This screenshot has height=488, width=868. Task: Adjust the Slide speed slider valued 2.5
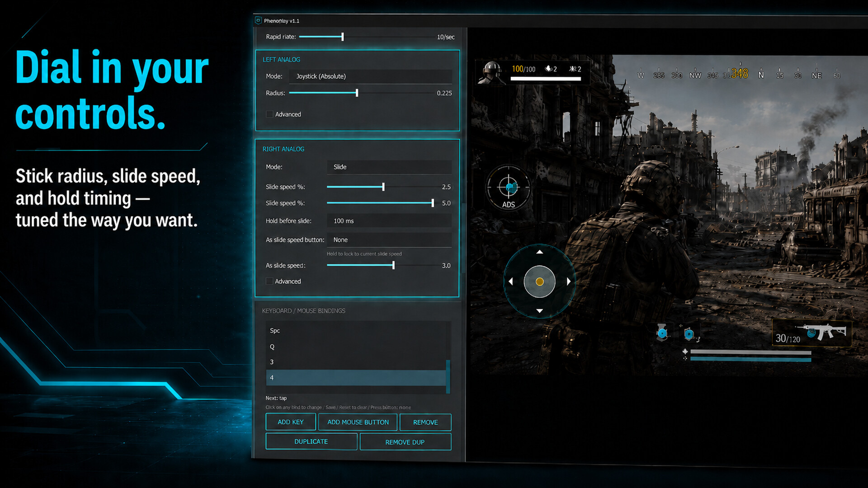click(x=383, y=187)
